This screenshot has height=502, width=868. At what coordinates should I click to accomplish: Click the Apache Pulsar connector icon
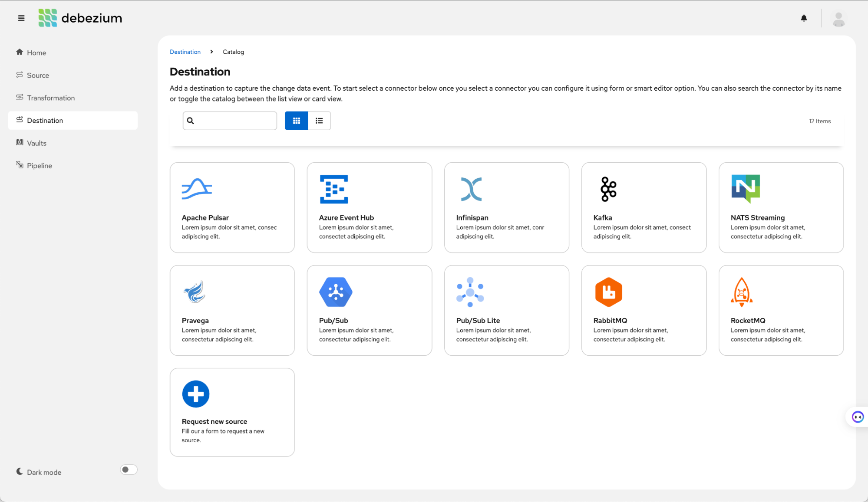pyautogui.click(x=197, y=189)
